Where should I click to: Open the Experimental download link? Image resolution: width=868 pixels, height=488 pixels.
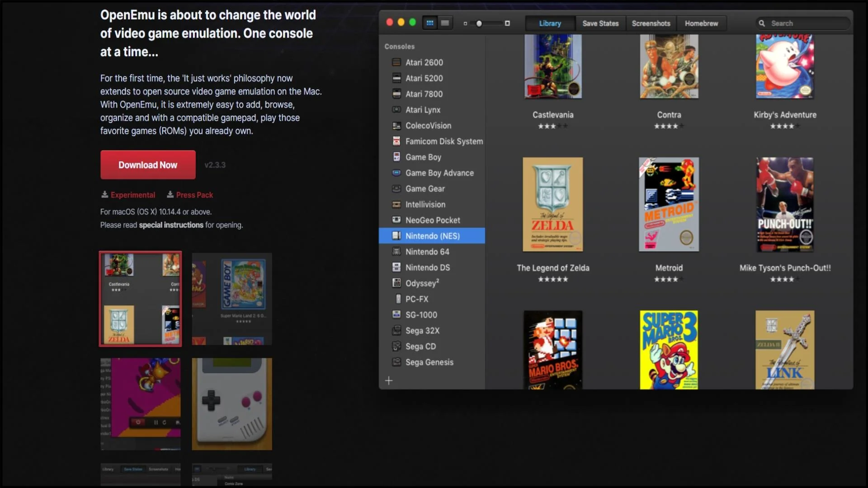pyautogui.click(x=133, y=195)
